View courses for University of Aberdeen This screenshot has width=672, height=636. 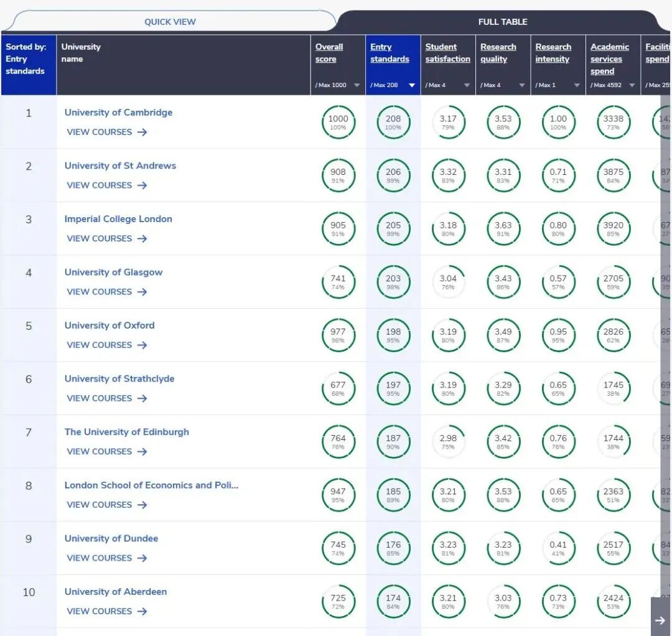tap(107, 611)
